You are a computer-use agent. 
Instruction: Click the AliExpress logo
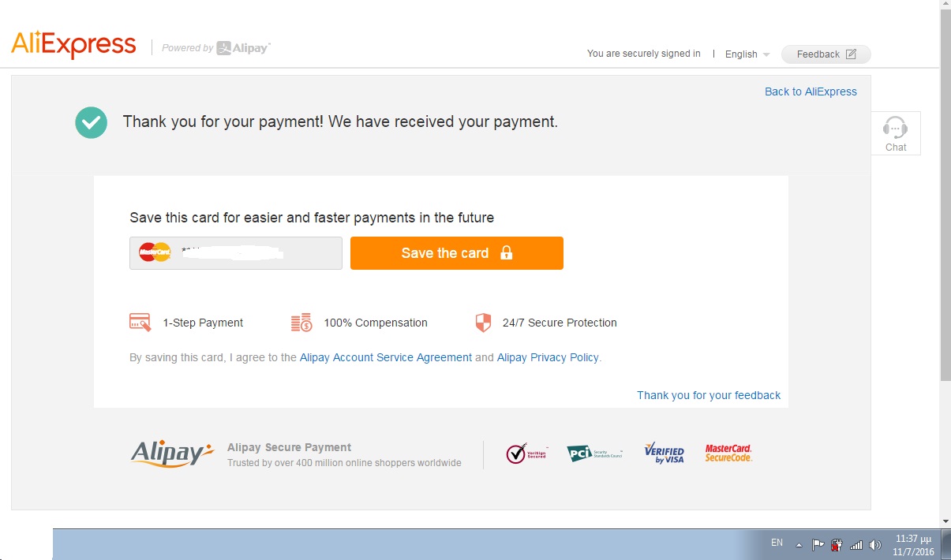73,45
